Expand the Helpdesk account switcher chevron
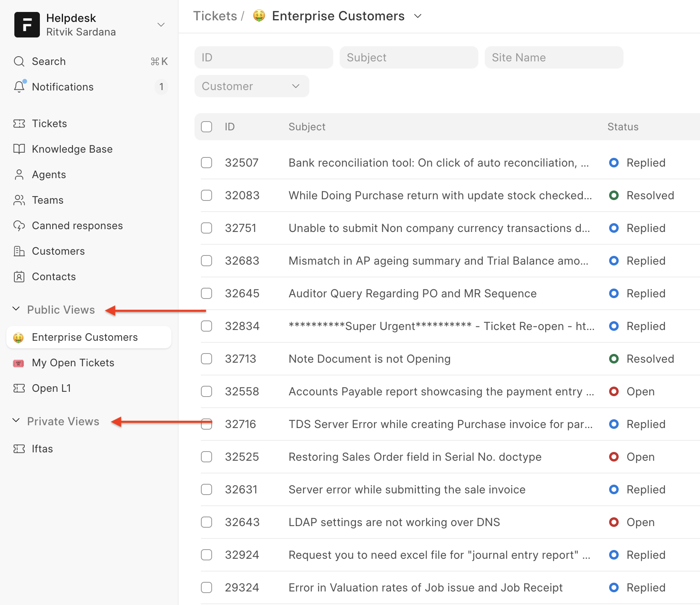 [x=161, y=25]
